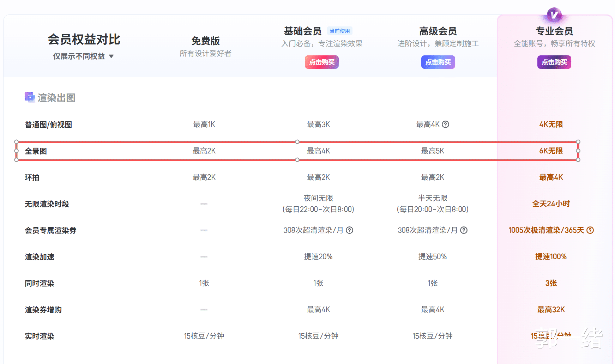Click the 渲染券增购 row label
Screen dimensions: 615x364
[43, 310]
